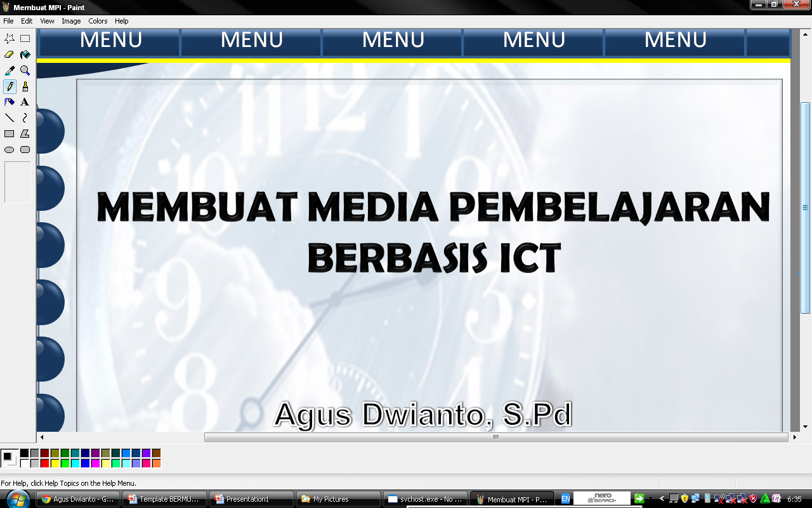
Task: Click the Windows Start orb button
Action: pos(17,498)
